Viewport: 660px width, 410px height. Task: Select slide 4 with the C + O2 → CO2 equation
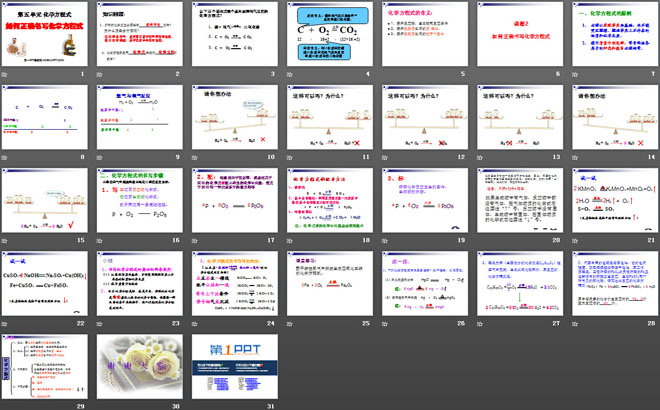(330, 34)
